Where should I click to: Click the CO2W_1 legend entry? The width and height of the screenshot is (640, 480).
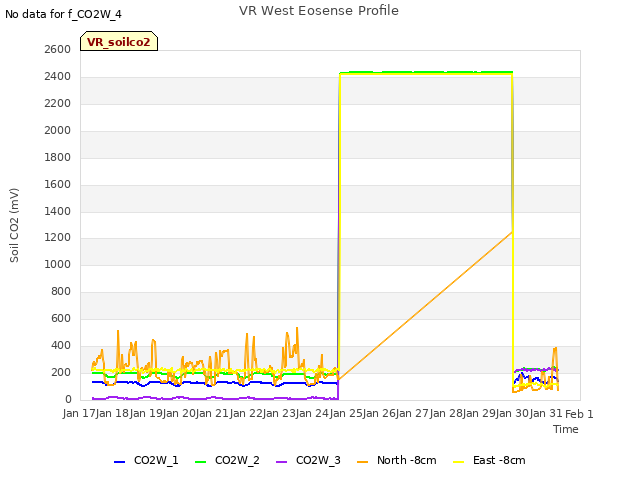click(x=146, y=460)
